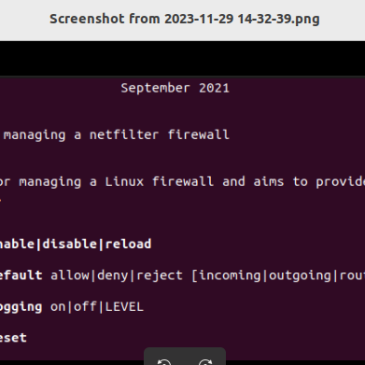Click the gray header bar beside the title
The height and width of the screenshot is (365, 365).
click(343, 20)
